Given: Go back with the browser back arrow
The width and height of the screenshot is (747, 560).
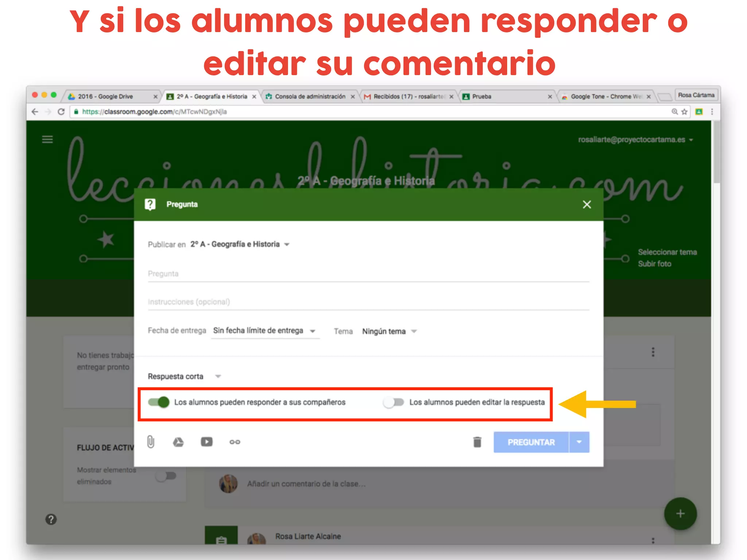Looking at the screenshot, I should point(35,112).
